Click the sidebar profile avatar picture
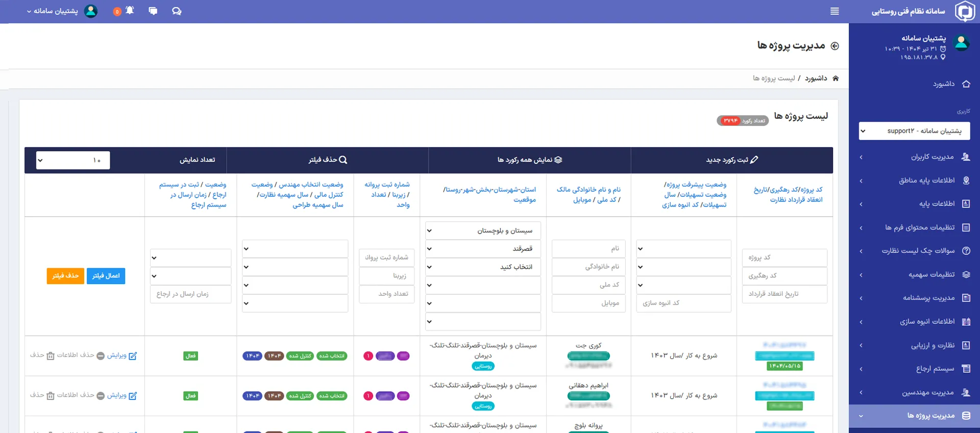Screen dimensions: 980x433 pos(962,43)
